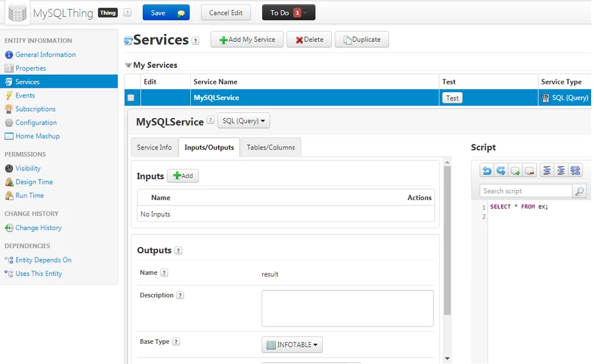Click help icon next to output Name

click(x=164, y=273)
